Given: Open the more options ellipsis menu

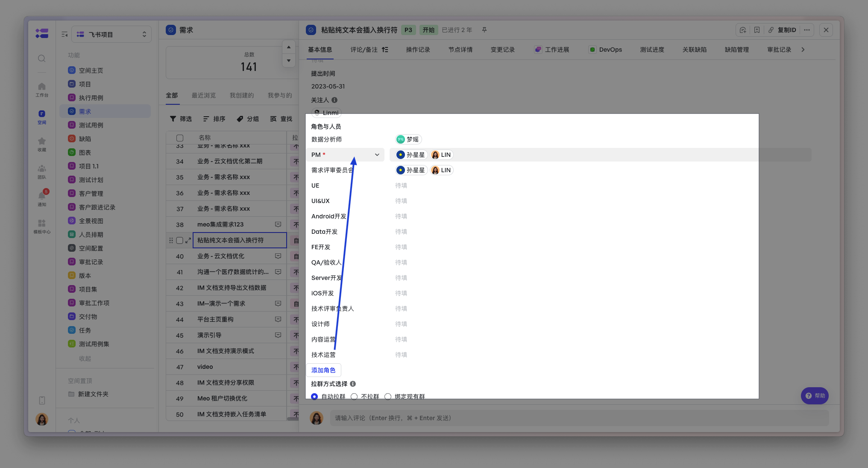Looking at the screenshot, I should tap(806, 30).
